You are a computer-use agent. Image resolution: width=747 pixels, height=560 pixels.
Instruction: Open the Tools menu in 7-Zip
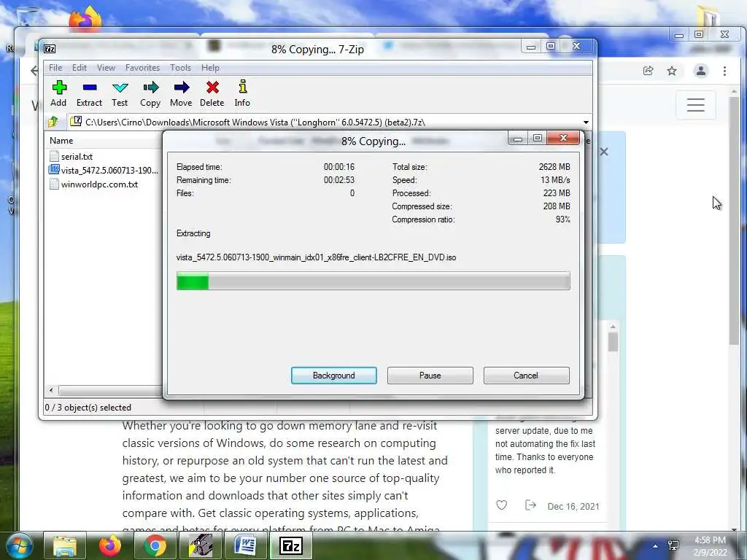pos(181,68)
